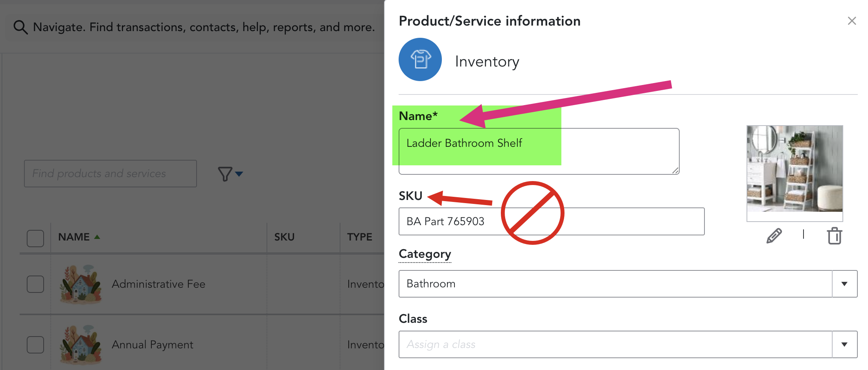Expand the Assign a class dropdown arrow
Viewport: 868px width, 370px height.
click(844, 344)
